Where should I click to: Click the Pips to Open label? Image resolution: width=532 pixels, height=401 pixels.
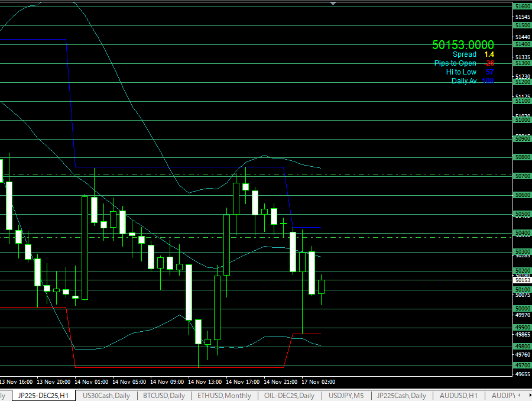pyautogui.click(x=455, y=63)
